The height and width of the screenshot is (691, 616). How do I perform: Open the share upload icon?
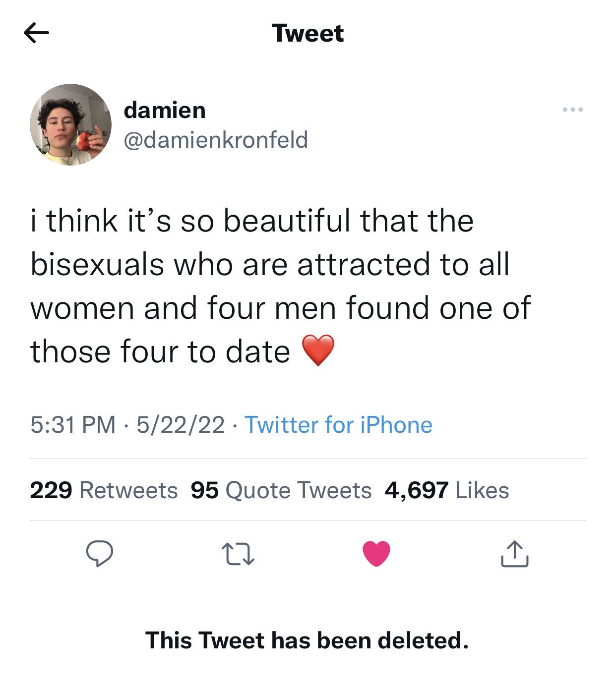pos(514,553)
